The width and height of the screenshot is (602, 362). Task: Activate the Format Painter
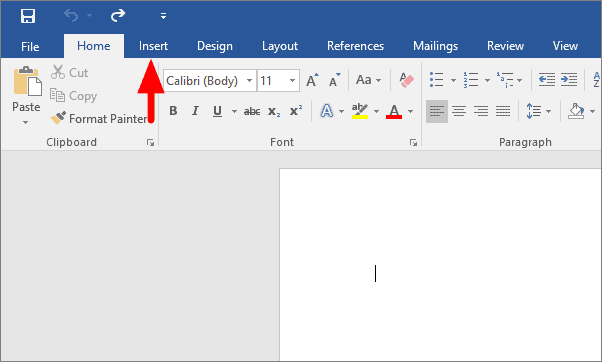click(x=99, y=119)
